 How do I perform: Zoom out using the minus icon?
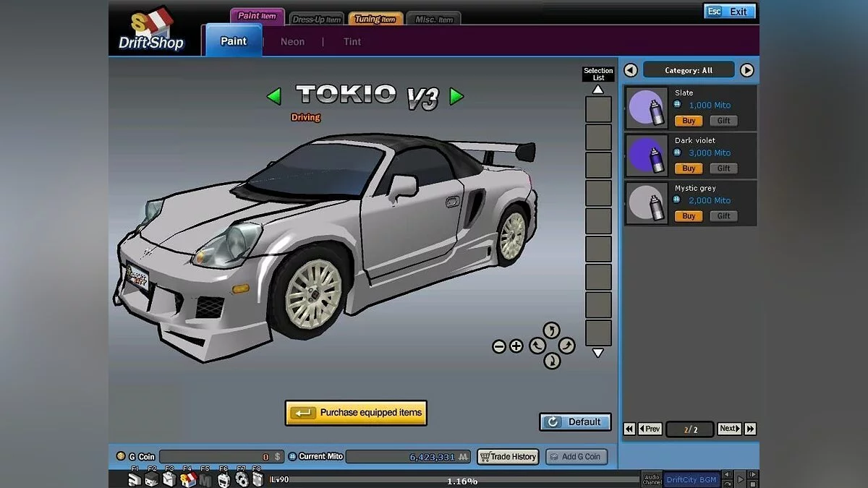499,346
